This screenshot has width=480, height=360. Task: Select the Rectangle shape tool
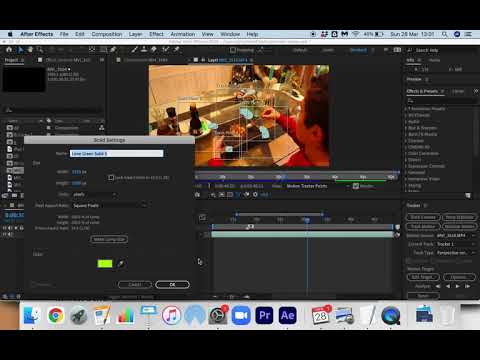[x=104, y=50]
